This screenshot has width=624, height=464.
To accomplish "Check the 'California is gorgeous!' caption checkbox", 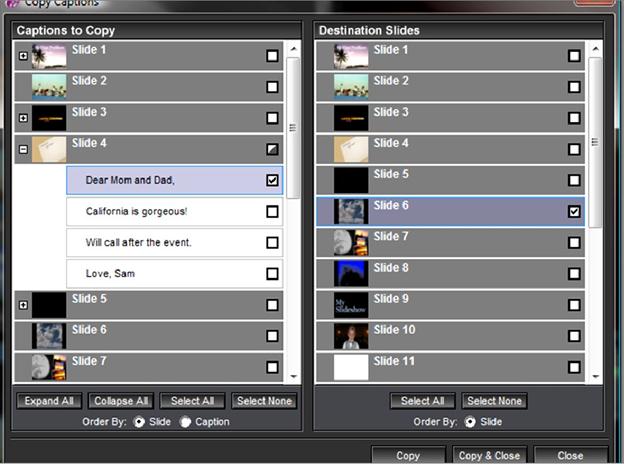I will pyautogui.click(x=272, y=212).
